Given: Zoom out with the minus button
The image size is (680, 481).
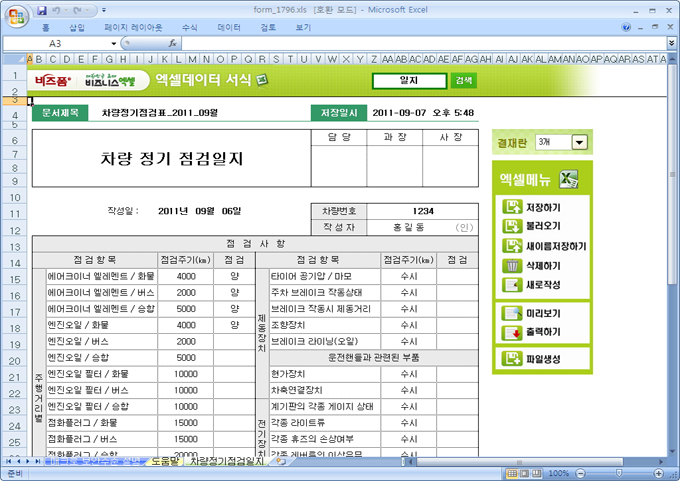Looking at the screenshot, I should [581, 473].
